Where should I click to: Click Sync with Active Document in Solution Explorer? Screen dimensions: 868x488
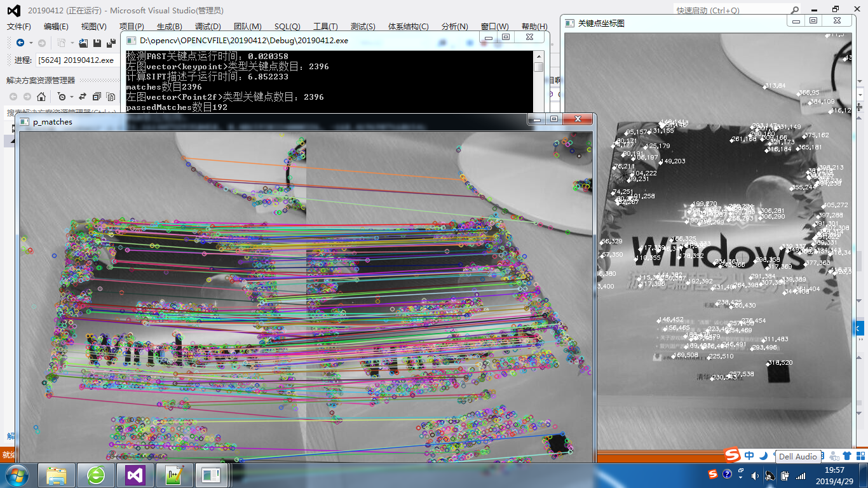point(83,97)
